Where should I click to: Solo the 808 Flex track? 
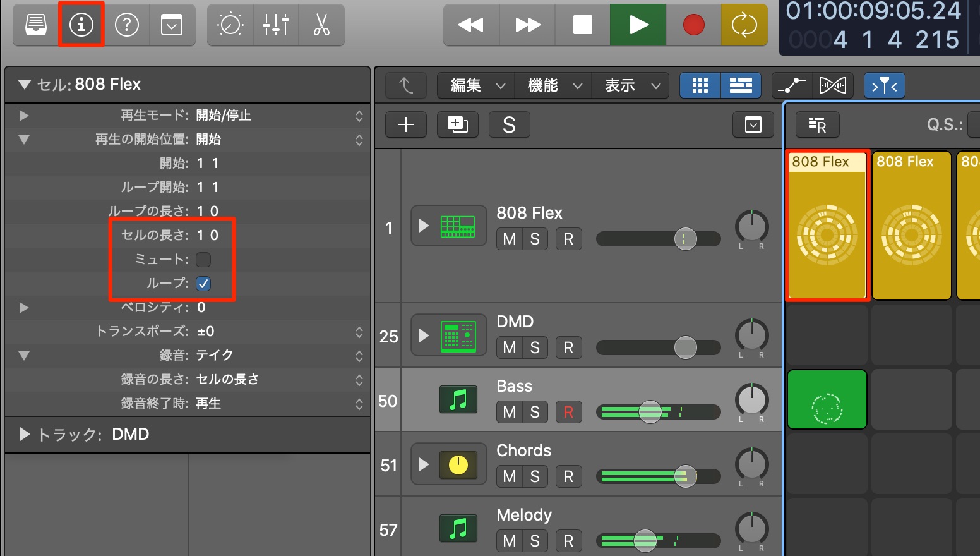pos(535,239)
